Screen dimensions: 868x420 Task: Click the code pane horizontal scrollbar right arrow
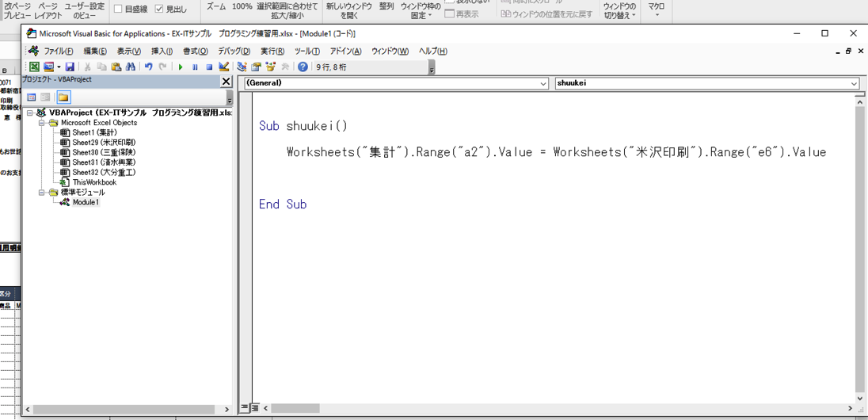point(850,407)
